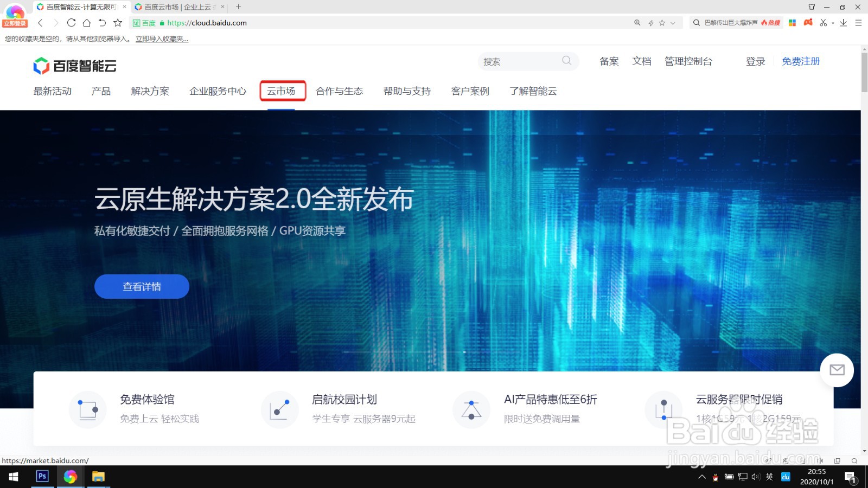This screenshot has width=868, height=488.
Task: Open the browser hamburger menu
Action: (x=858, y=23)
